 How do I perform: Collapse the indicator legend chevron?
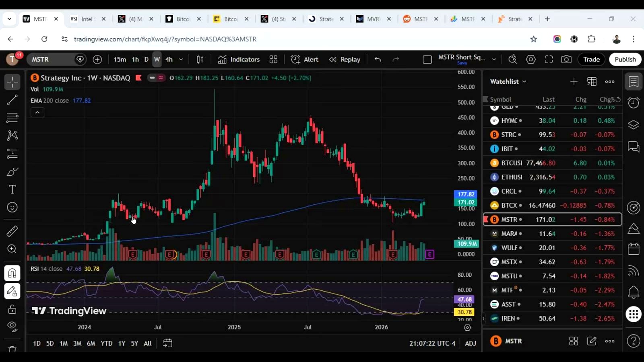pos(37,113)
